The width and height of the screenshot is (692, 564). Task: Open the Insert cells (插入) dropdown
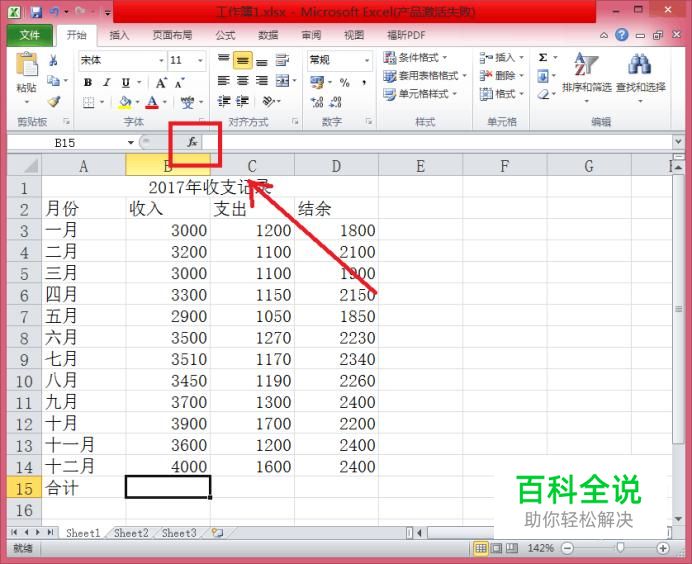pyautogui.click(x=502, y=57)
